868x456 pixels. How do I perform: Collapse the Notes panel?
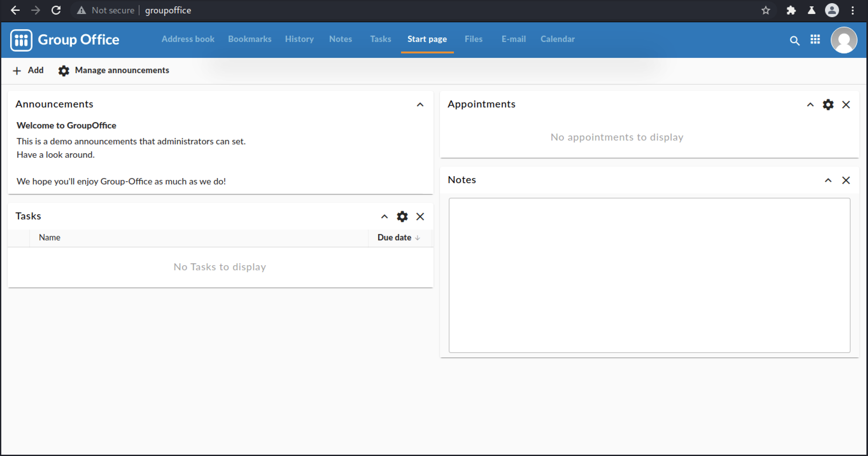coord(828,180)
